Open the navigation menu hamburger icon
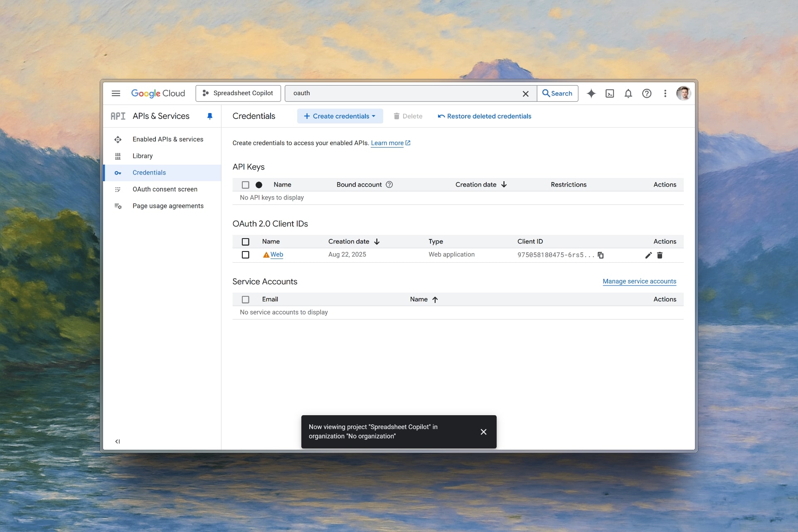 click(116, 94)
